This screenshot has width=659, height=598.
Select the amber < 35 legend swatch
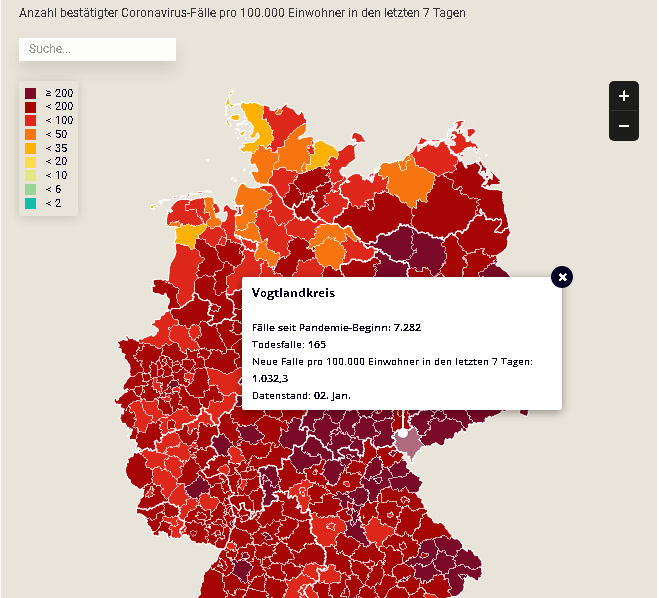(31, 148)
